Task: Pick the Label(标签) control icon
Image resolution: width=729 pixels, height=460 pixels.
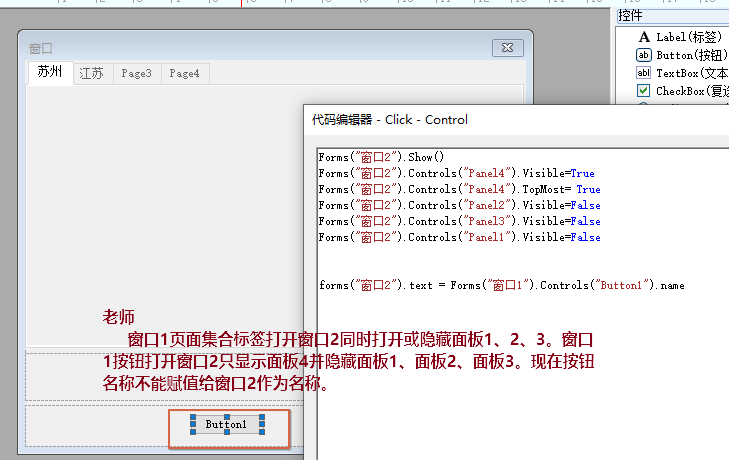Action: pos(644,37)
